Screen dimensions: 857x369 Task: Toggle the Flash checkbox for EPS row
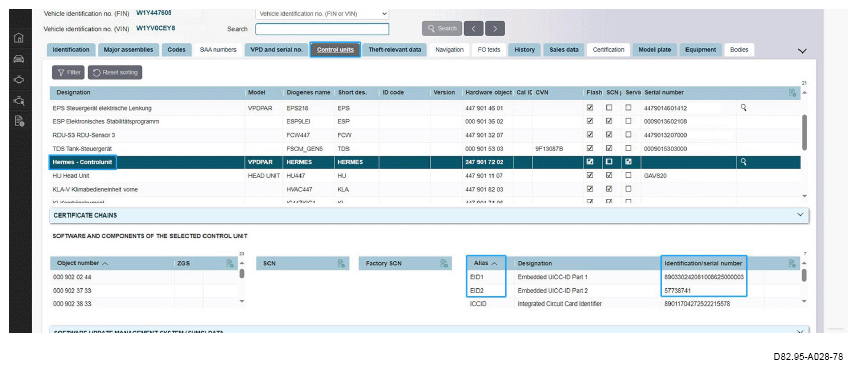coord(590,108)
